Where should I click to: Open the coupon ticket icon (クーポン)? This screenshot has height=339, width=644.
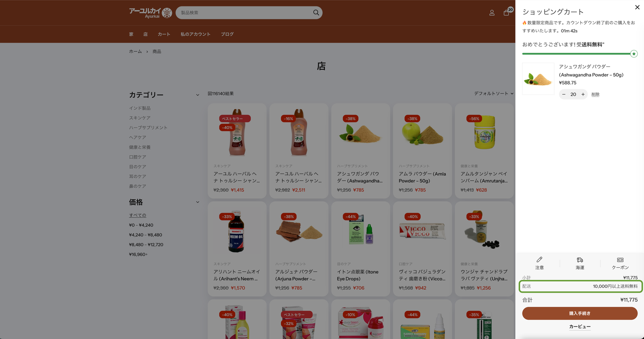coord(620,260)
